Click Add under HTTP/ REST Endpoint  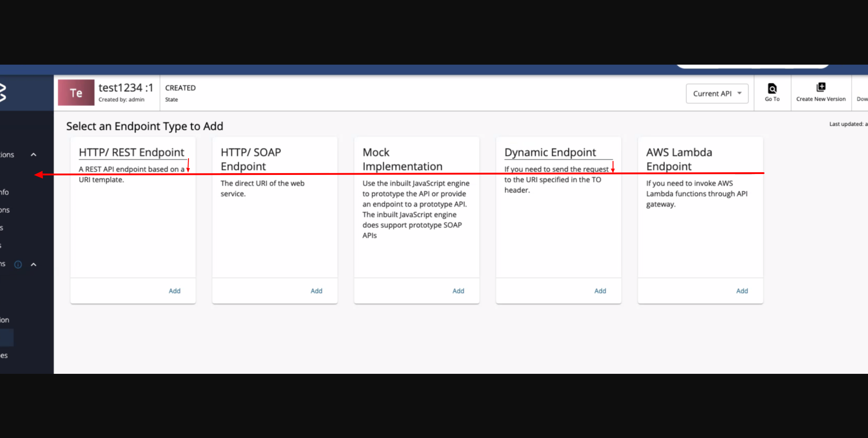(x=175, y=291)
